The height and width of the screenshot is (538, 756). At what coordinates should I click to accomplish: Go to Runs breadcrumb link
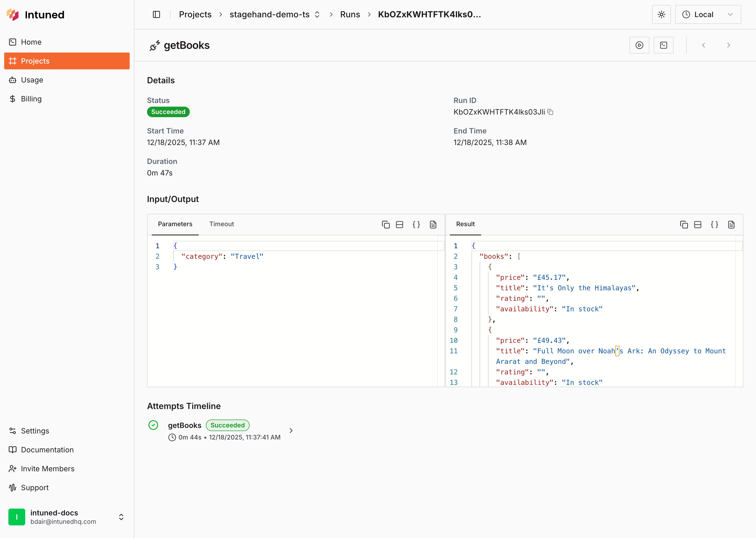click(350, 14)
